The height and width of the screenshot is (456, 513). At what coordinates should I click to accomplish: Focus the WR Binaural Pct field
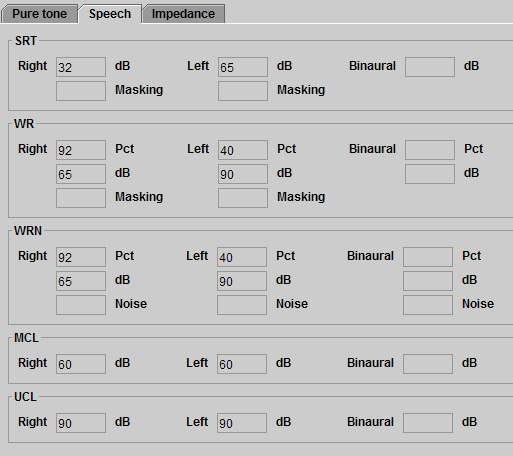coord(430,150)
